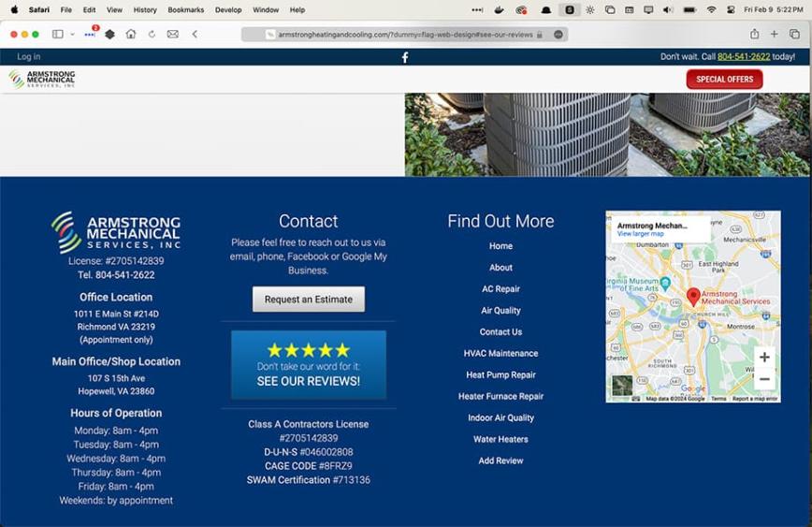Viewport: 812px width, 527px height.
Task: Open the Wi-Fi status menu icon
Action: pyautogui.click(x=711, y=10)
